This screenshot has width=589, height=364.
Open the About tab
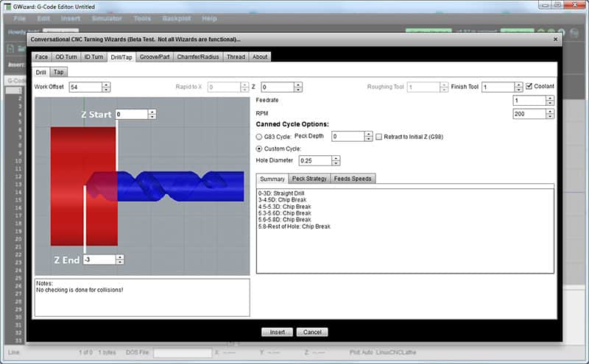coord(260,57)
